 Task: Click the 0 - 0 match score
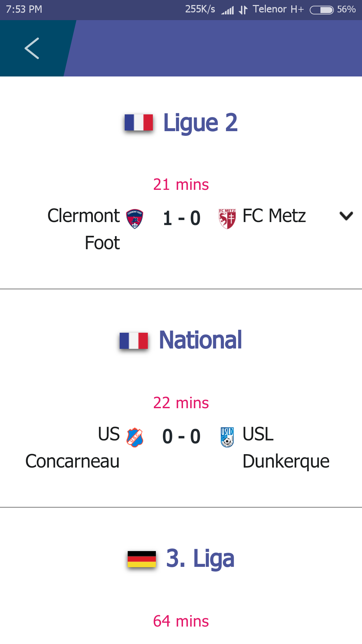(x=181, y=437)
